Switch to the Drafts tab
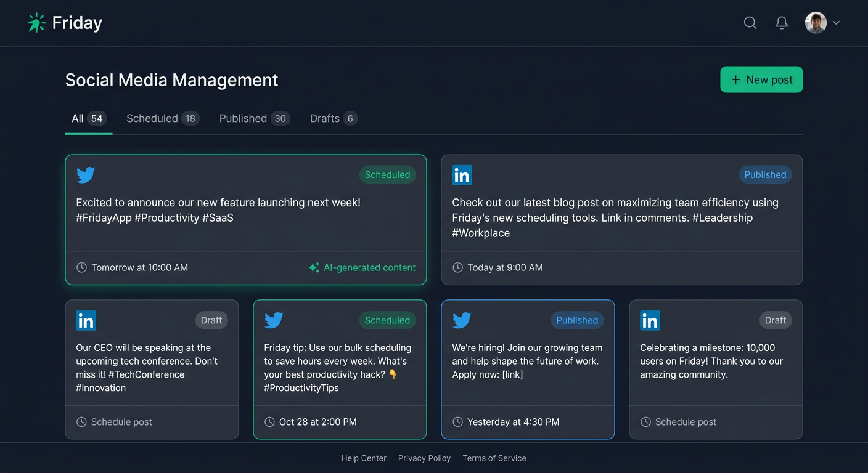Viewport: 868px width, 473px height. pos(334,118)
